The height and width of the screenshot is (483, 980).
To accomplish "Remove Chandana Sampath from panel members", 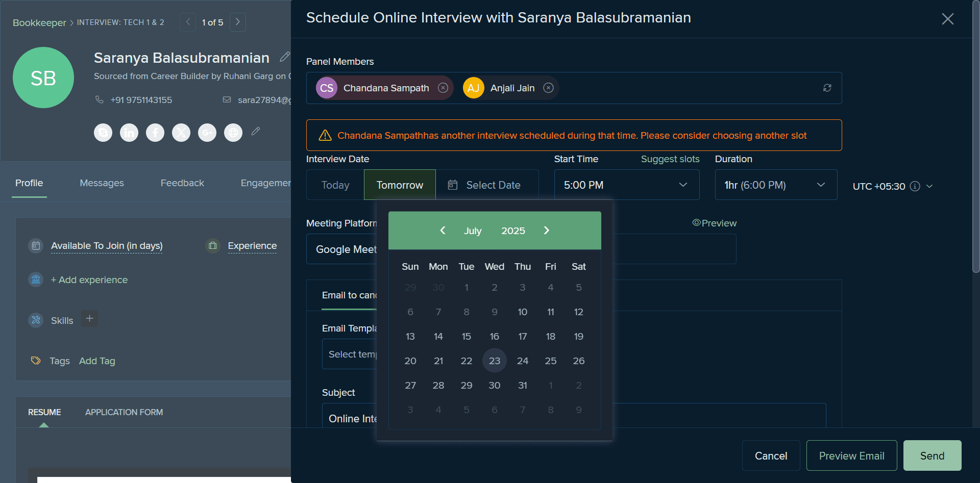I will click(443, 88).
